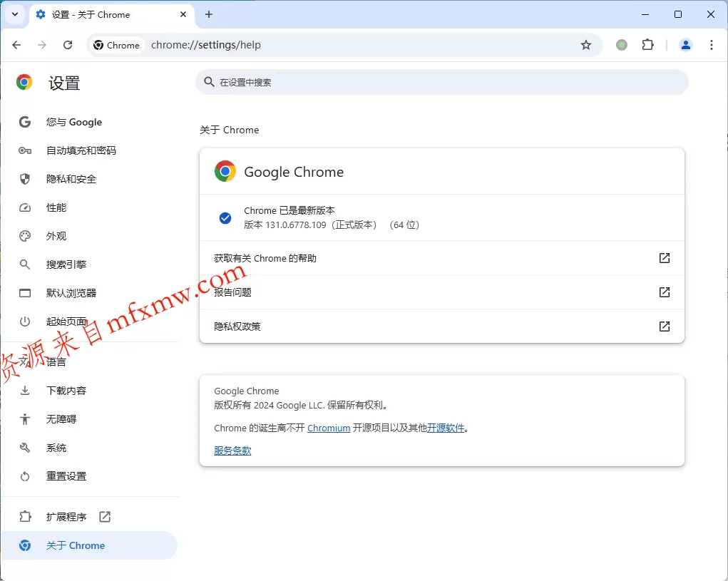
Task: Bookmark this page with the star icon
Action: pyautogui.click(x=586, y=45)
